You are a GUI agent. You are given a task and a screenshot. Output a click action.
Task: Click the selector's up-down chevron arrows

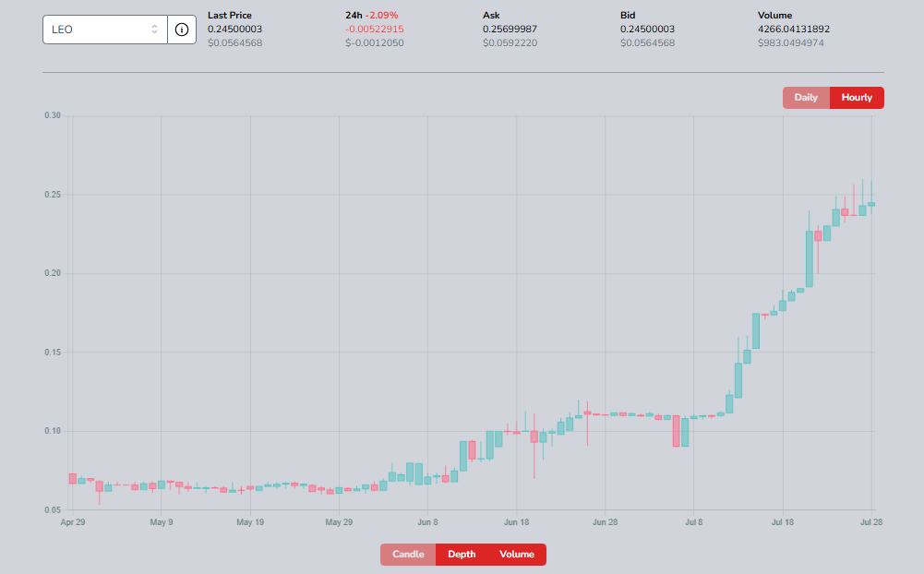pos(154,30)
